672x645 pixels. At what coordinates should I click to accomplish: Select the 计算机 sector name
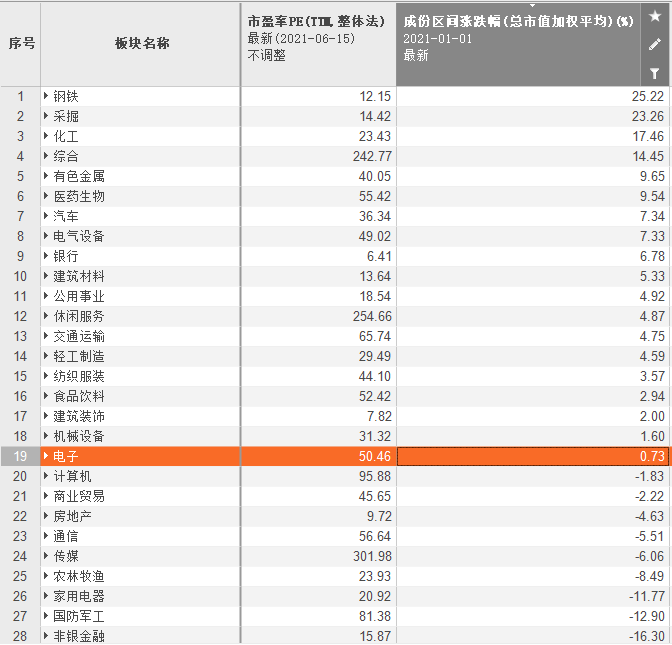[72, 476]
